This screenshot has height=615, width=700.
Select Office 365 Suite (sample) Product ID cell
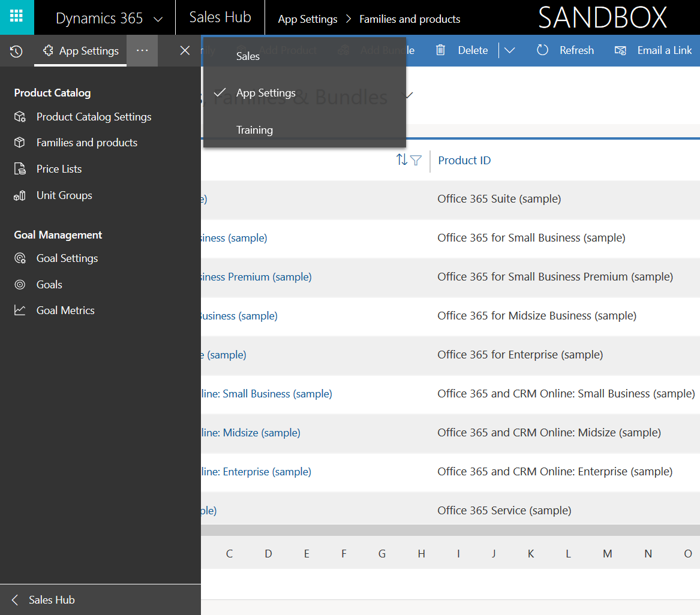[x=499, y=198]
